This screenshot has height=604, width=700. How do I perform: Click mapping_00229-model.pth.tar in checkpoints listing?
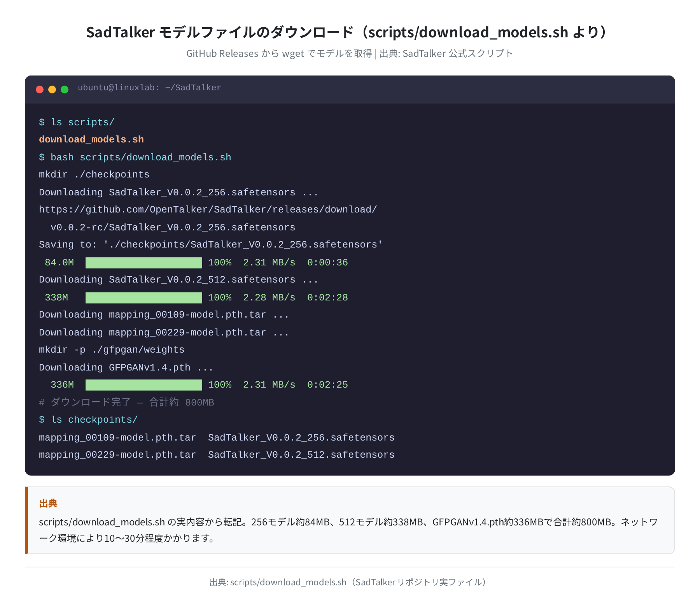tap(117, 455)
